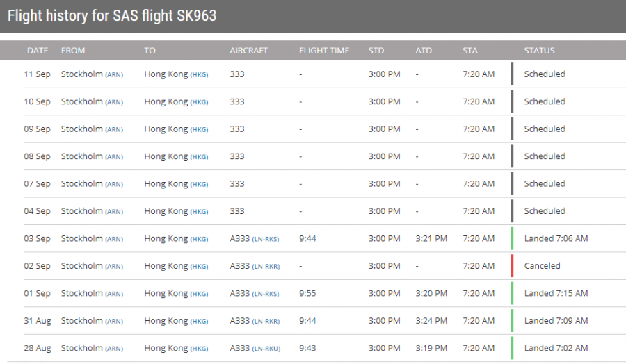
Task: Click the gray status bar in 11 Sep row
Action: (x=512, y=74)
